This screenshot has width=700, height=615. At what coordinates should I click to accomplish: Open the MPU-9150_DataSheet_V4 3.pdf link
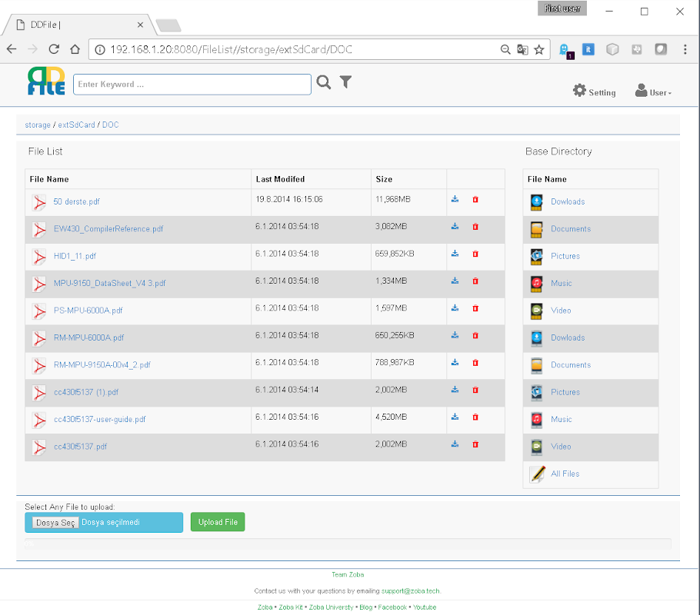coord(109,284)
